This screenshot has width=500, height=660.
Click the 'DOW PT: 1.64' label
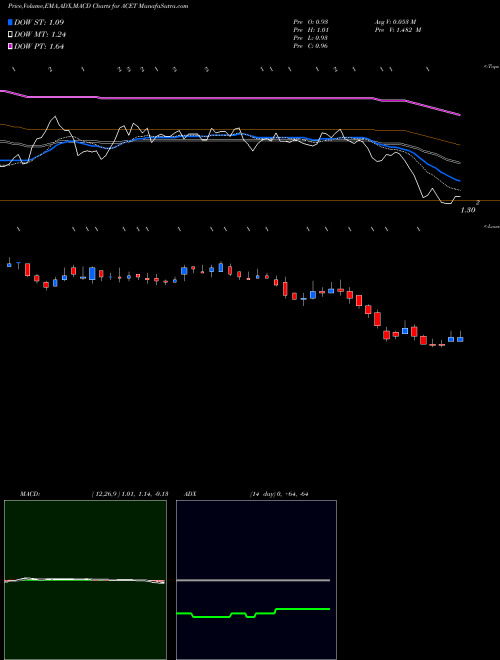tap(39, 47)
